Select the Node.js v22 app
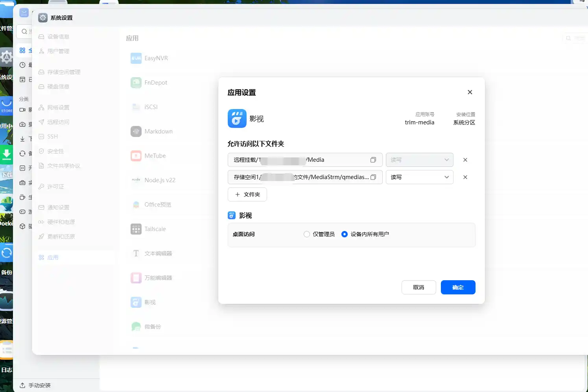 click(x=157, y=180)
